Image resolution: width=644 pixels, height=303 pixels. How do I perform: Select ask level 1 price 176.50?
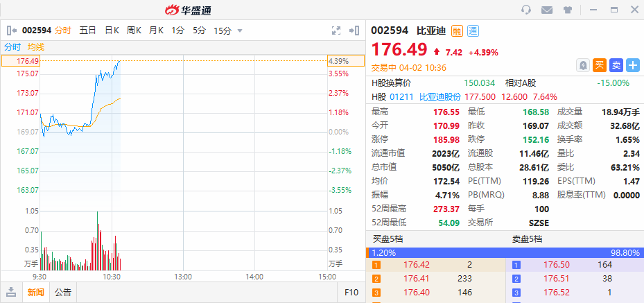coord(557,265)
